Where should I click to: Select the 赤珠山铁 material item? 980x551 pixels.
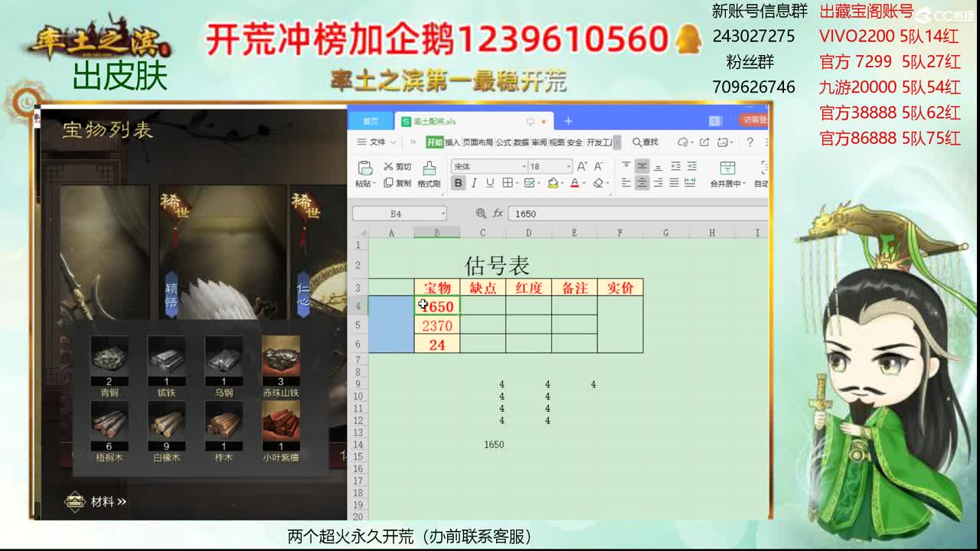(281, 367)
